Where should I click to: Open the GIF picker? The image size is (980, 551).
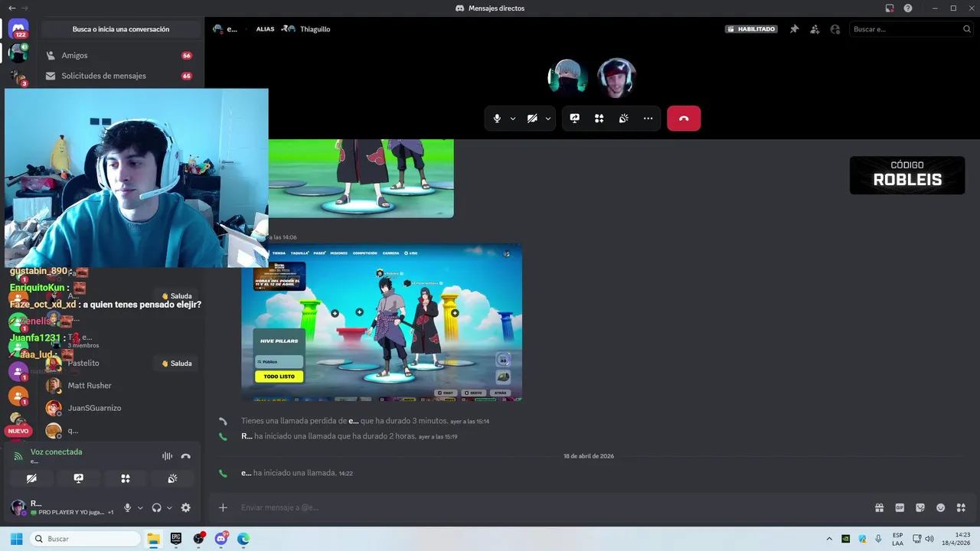pos(900,507)
